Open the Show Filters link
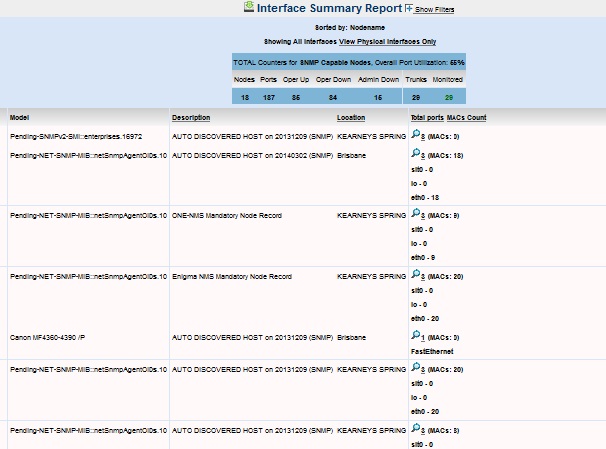606x449 pixels. coord(434,10)
